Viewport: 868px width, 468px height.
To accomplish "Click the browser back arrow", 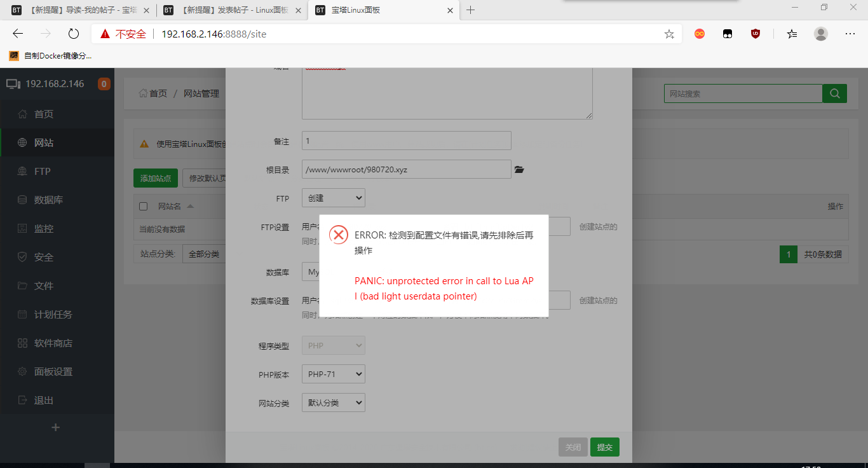I will (x=18, y=34).
